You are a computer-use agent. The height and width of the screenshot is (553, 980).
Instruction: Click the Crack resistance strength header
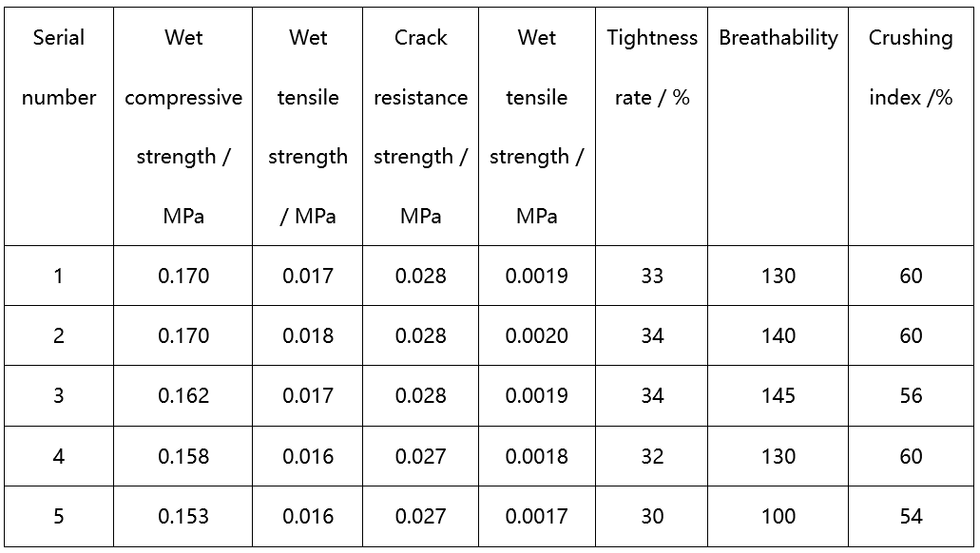click(420, 126)
